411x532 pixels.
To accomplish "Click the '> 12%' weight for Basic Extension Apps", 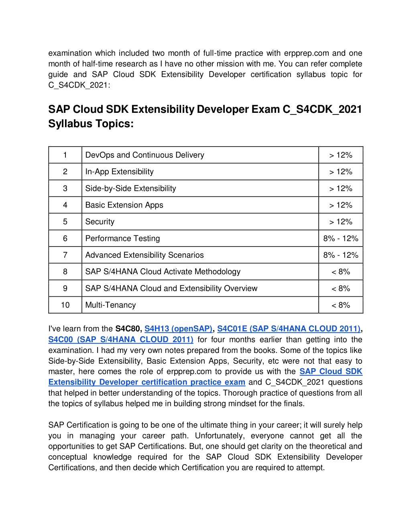I will pyautogui.click(x=341, y=205).
